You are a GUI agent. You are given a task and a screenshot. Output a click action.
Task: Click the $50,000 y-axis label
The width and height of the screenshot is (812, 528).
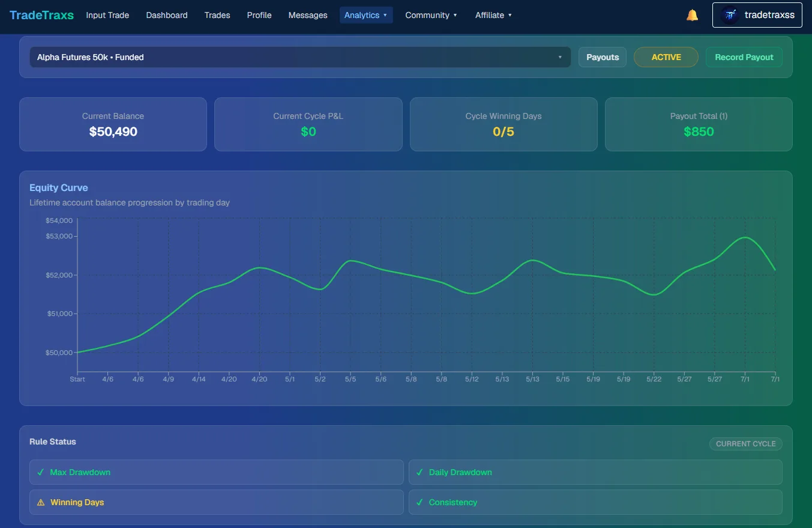(x=59, y=353)
